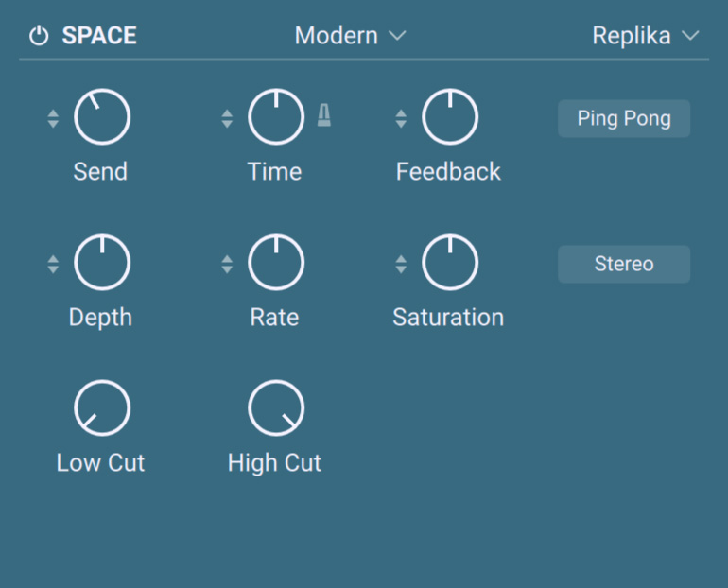This screenshot has height=588, width=728.
Task: Click the SPACE section title
Action: 99,37
